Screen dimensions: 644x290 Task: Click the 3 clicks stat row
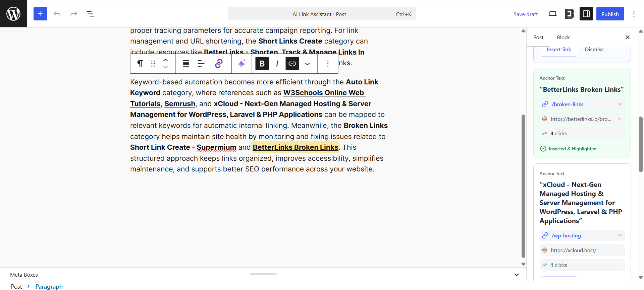coord(582,133)
